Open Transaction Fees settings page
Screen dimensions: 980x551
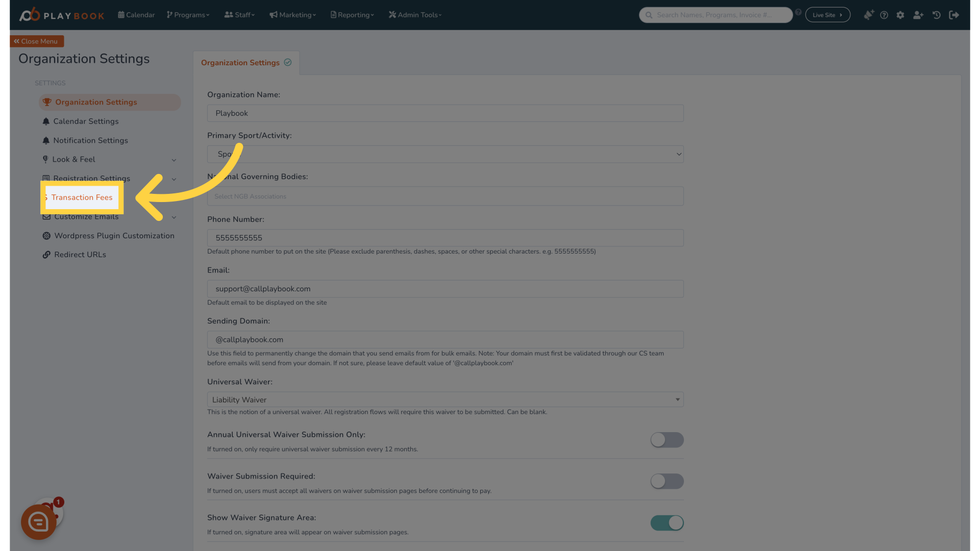pos(82,197)
